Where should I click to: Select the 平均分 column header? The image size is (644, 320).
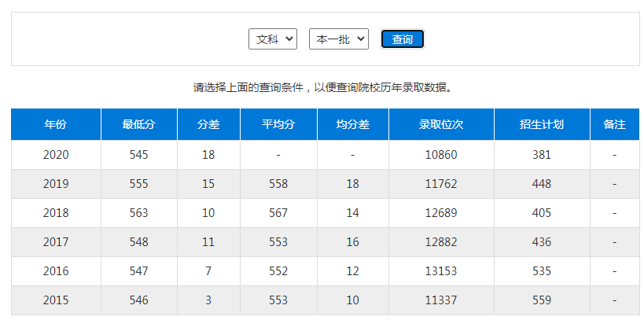(x=278, y=124)
